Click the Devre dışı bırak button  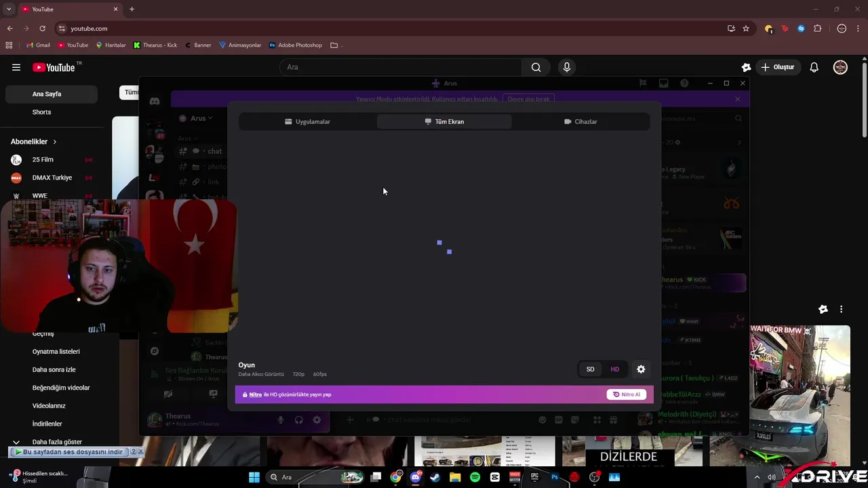pyautogui.click(x=529, y=99)
